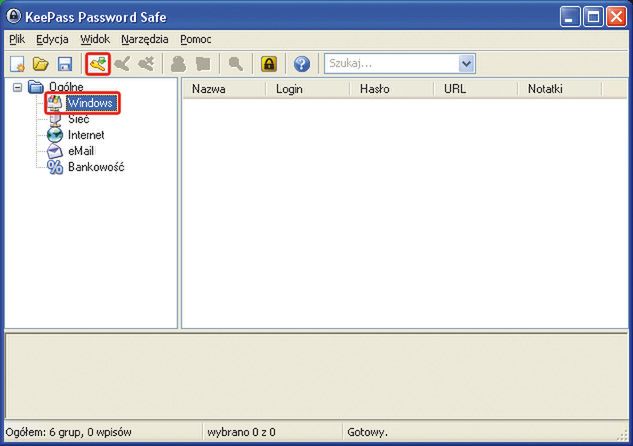Click the grayed Copy password icon

203,64
